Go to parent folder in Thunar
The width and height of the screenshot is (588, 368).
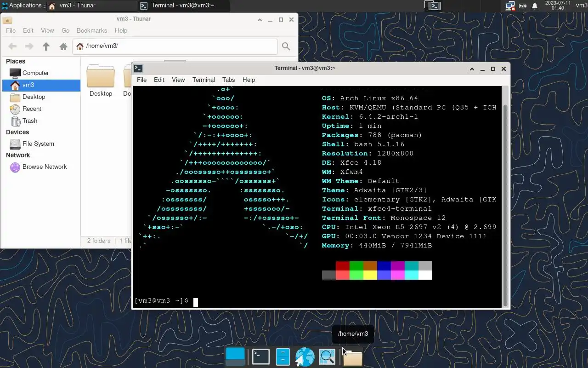46,46
